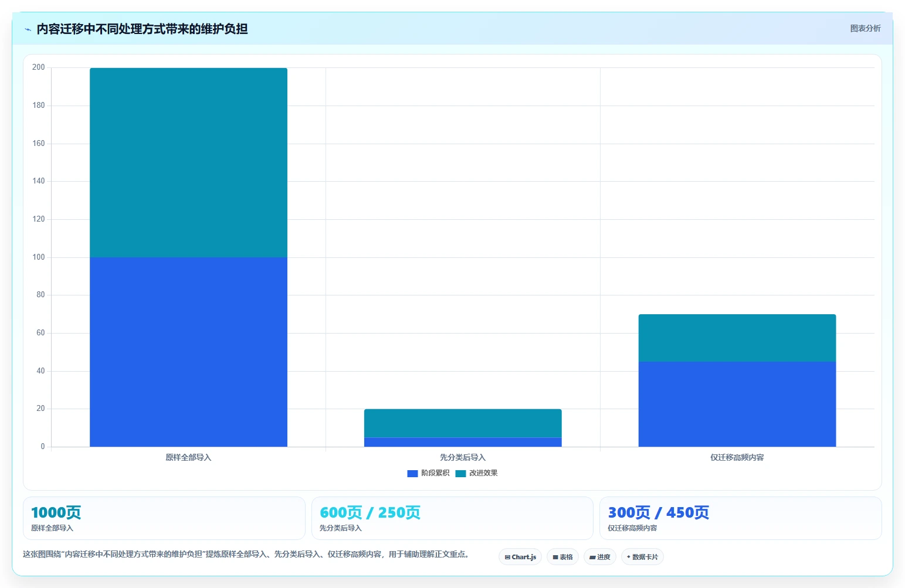Click the teal segment of 先分类后导入 bar
The width and height of the screenshot is (905, 588).
(x=463, y=423)
